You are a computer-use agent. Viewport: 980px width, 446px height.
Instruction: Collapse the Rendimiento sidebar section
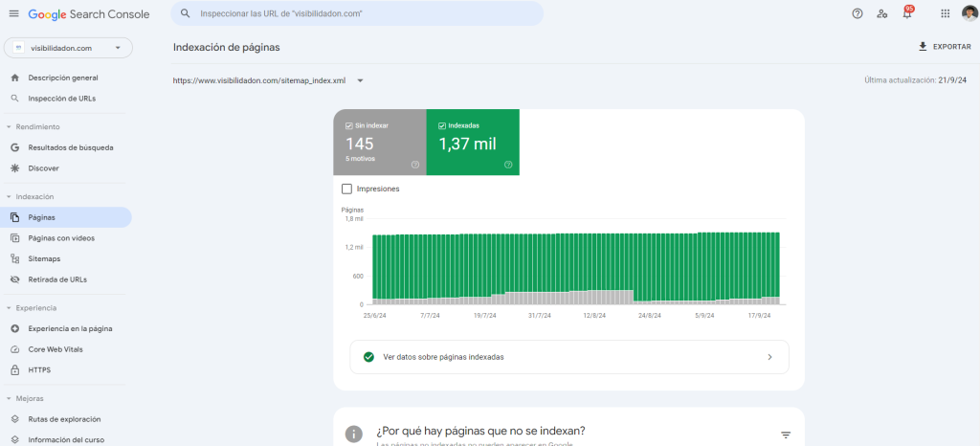tap(9, 126)
